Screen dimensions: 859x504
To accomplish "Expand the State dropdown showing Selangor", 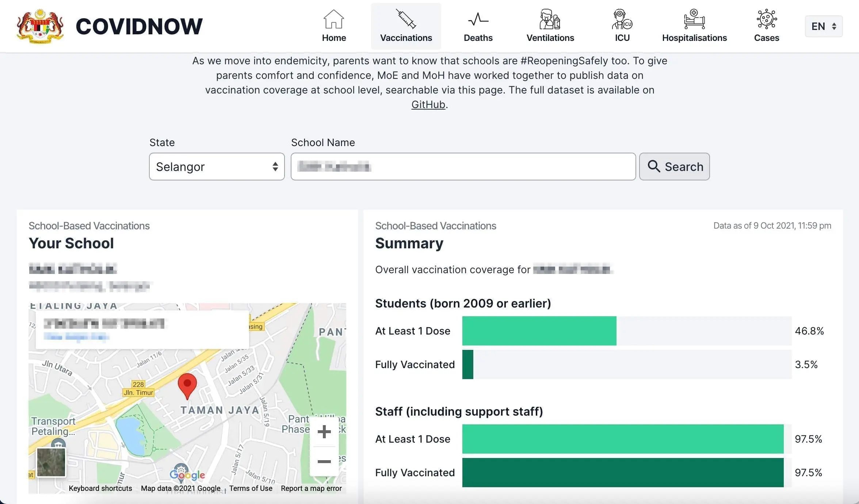I will pyautogui.click(x=217, y=167).
